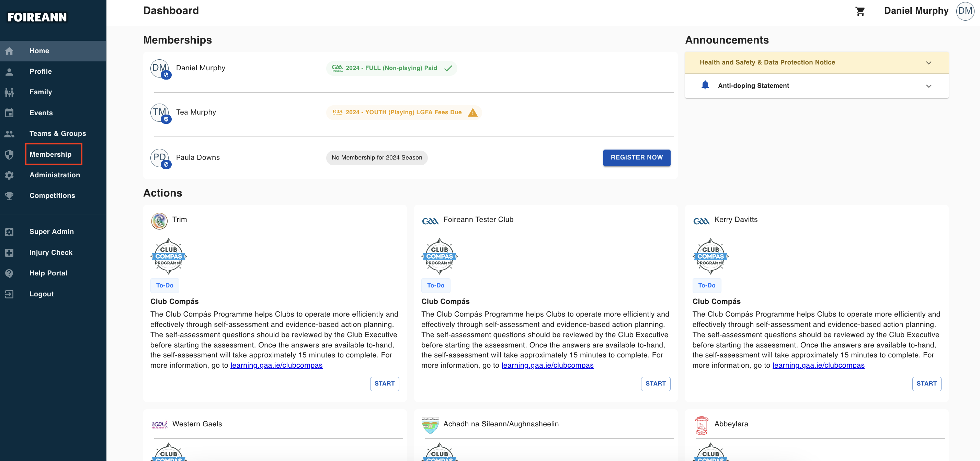Viewport: 980px width, 461px height.
Task: Click the Family people icon
Action: point(10,92)
